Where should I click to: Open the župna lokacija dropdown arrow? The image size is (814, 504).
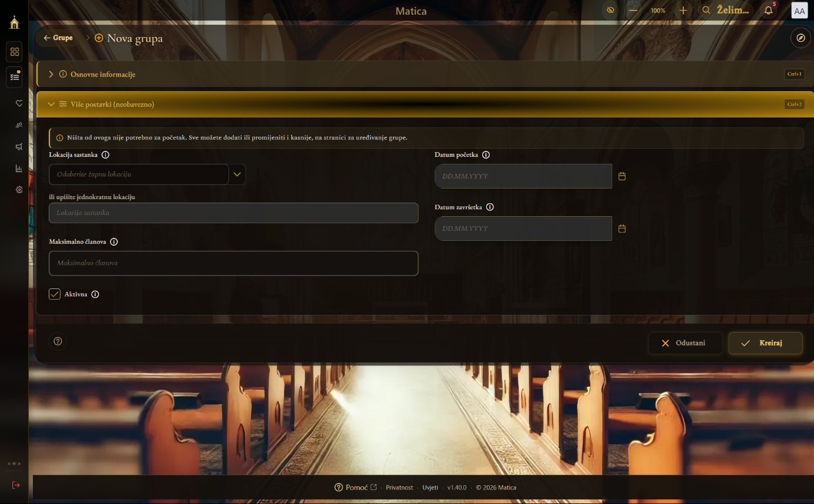coord(237,174)
